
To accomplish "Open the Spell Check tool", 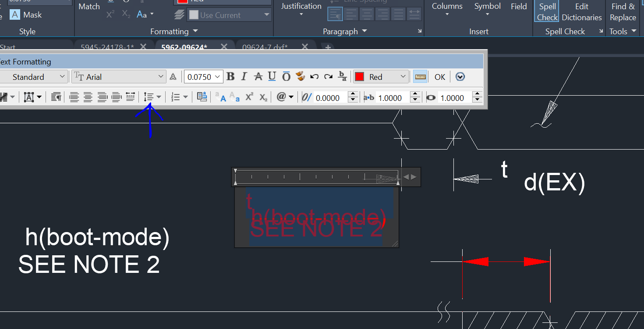I will point(547,12).
